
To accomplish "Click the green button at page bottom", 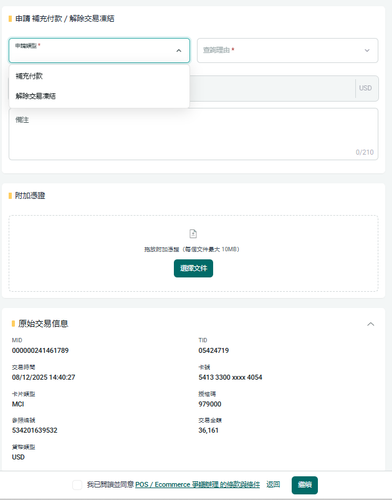I will [x=305, y=485].
